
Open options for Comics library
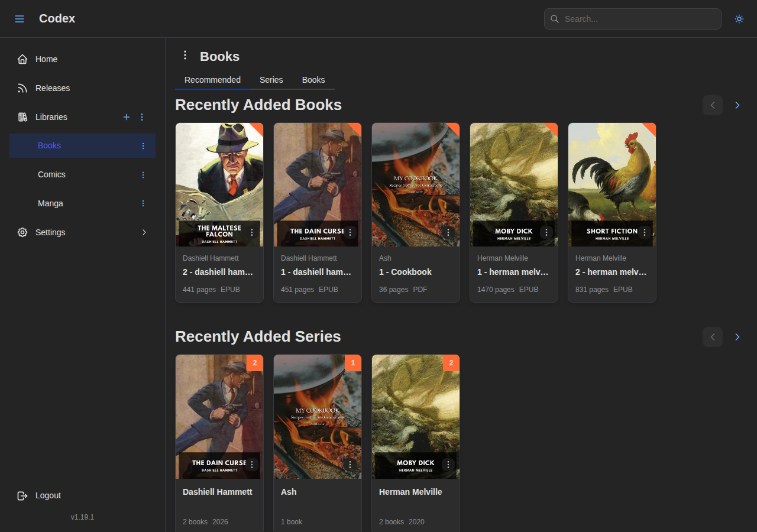click(x=143, y=175)
